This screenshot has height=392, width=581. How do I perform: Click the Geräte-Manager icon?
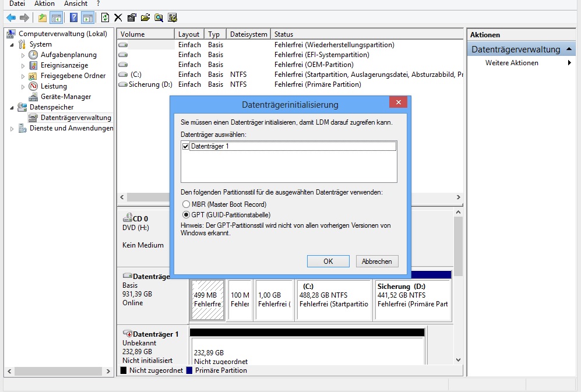[33, 97]
